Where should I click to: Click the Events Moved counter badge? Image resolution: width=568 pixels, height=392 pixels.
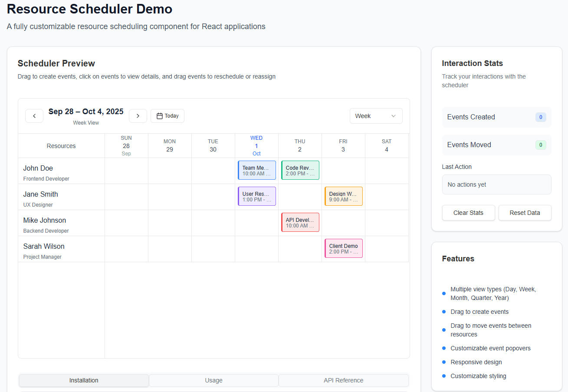[541, 145]
